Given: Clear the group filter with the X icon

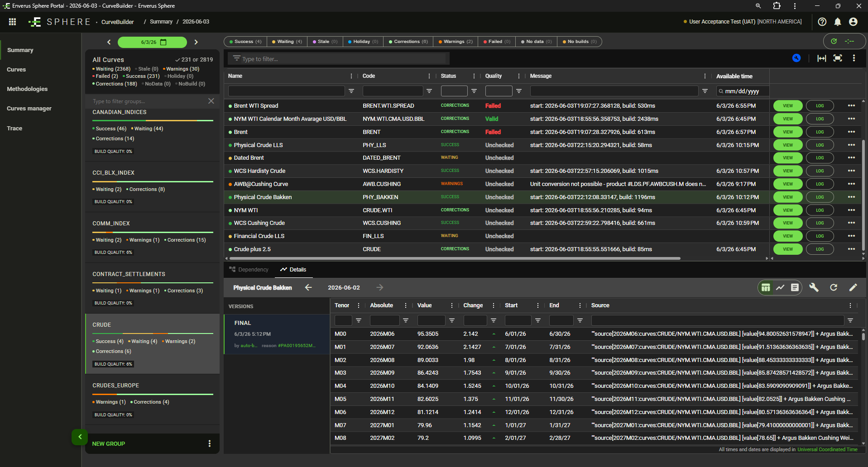Looking at the screenshot, I should coord(211,101).
